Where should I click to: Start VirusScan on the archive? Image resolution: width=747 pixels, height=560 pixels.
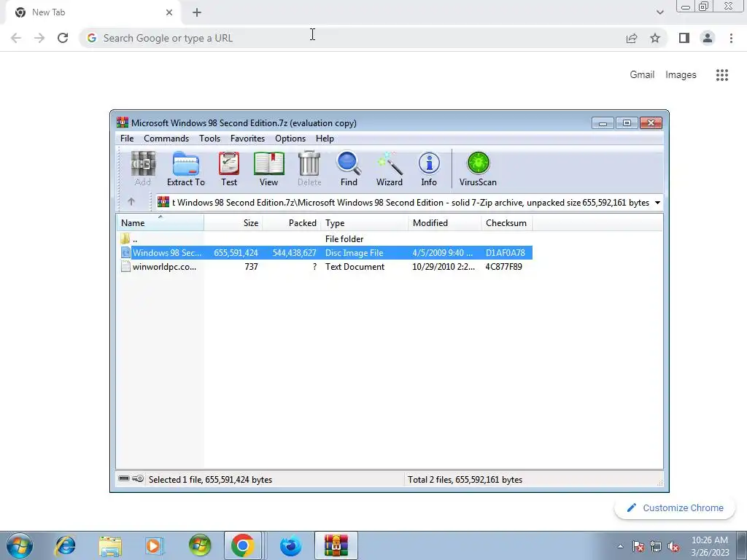click(x=478, y=168)
